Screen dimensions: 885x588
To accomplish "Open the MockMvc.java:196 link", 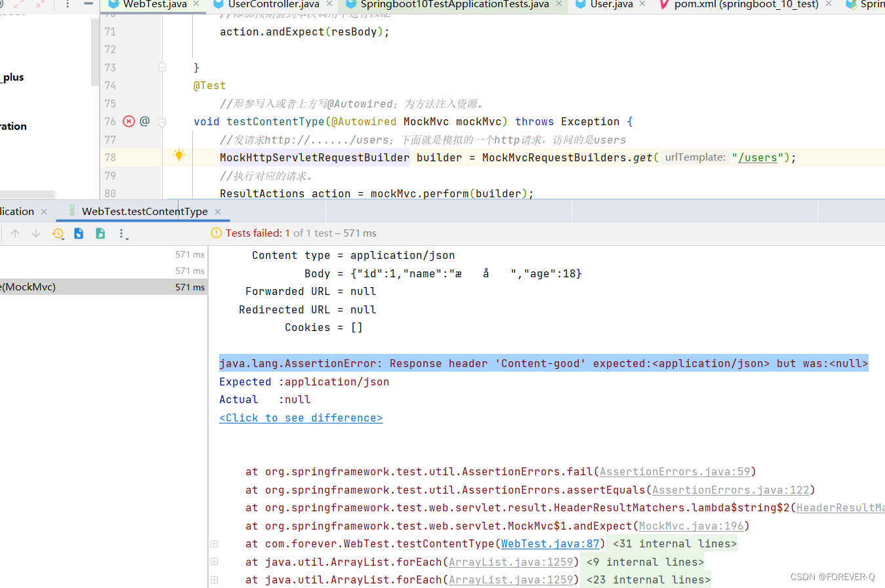I will point(691,526).
